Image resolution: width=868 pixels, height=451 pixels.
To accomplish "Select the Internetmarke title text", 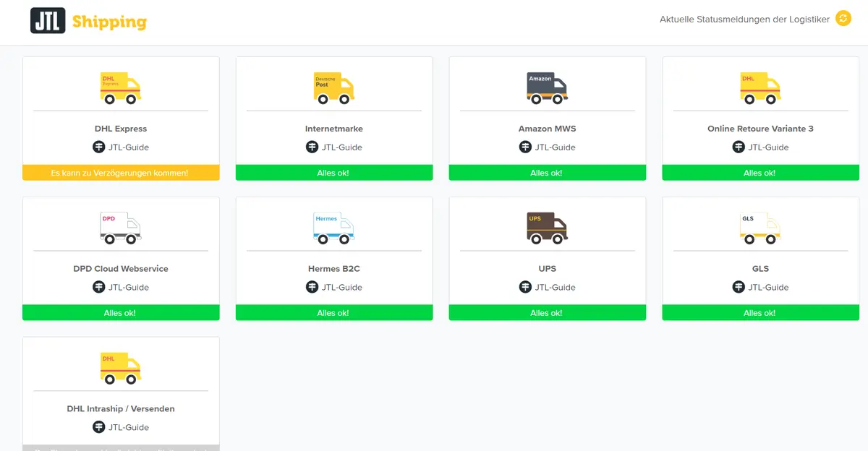I will point(334,129).
